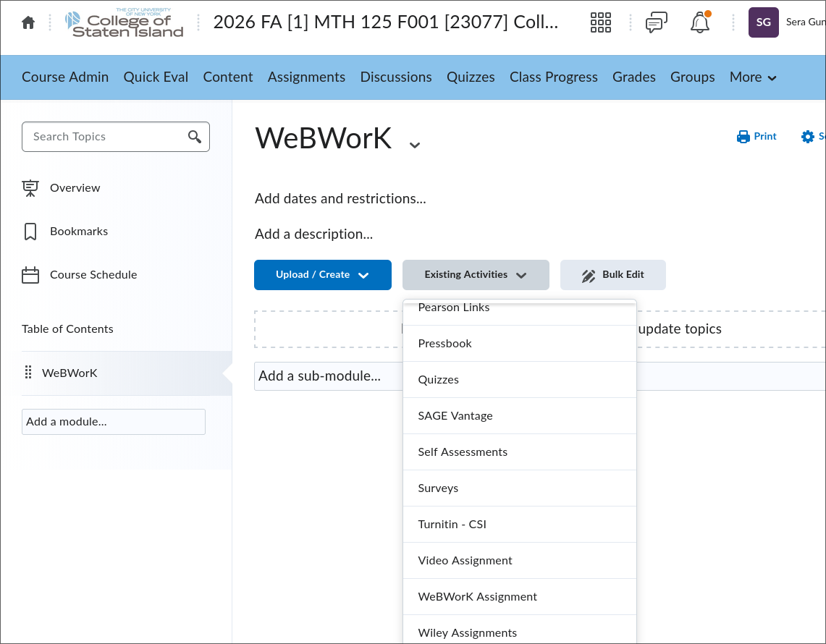This screenshot has width=826, height=644.
Task: Click the Bulk Edit pencil icon
Action: (589, 276)
